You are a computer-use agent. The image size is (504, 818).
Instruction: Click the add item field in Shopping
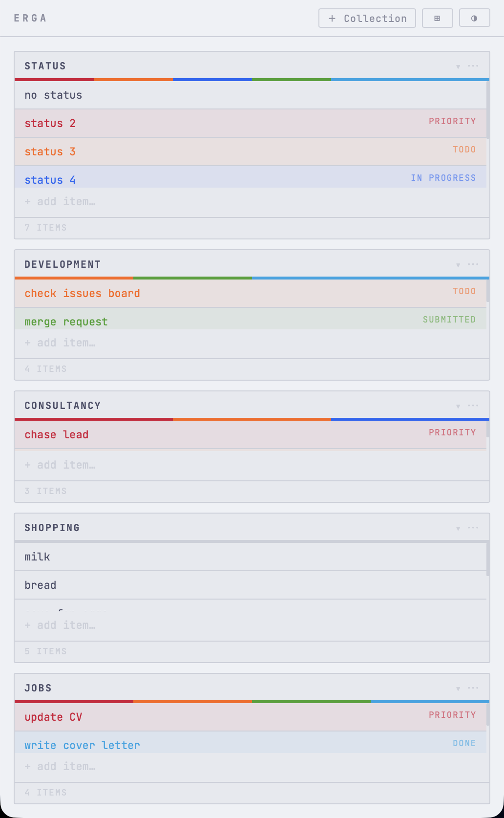click(x=252, y=625)
